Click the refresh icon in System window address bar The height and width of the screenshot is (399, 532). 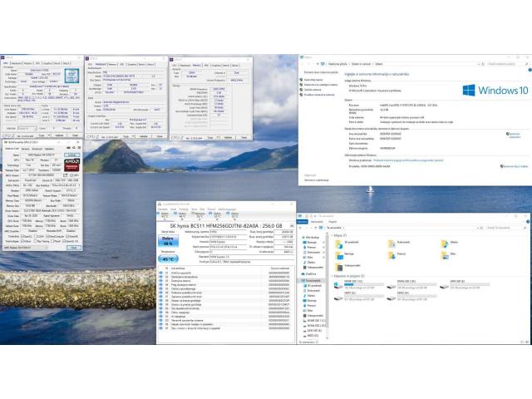coord(483,64)
